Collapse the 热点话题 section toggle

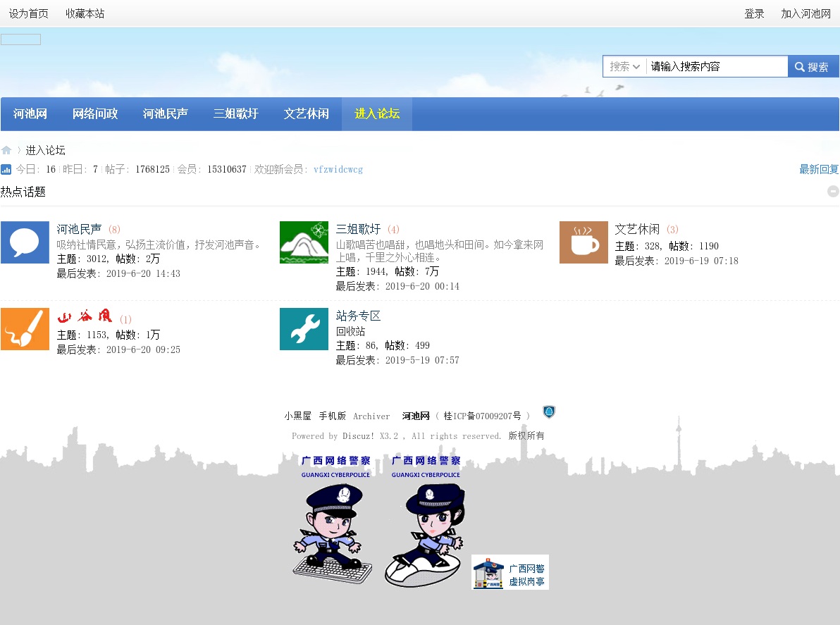pos(833,191)
